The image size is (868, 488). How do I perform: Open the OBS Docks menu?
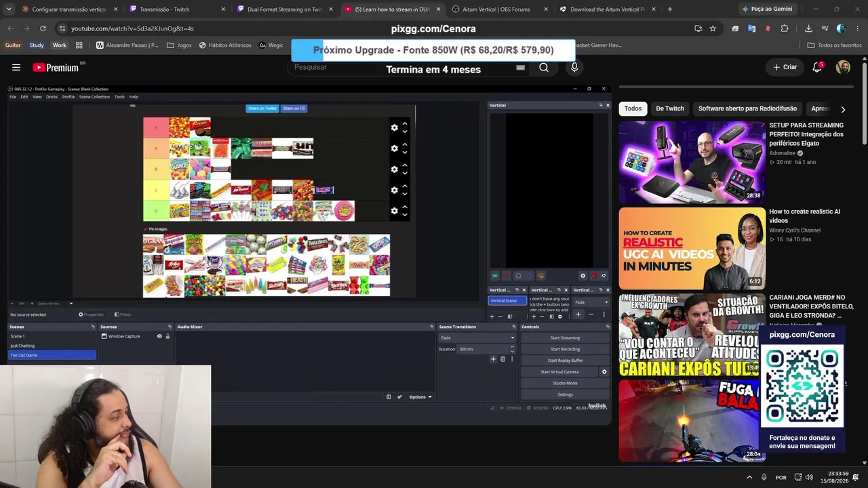tap(52, 97)
